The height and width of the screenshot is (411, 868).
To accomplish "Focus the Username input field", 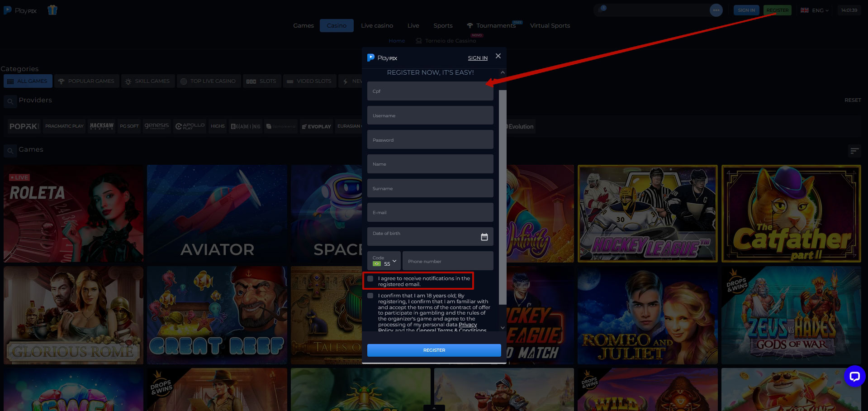I will (430, 115).
